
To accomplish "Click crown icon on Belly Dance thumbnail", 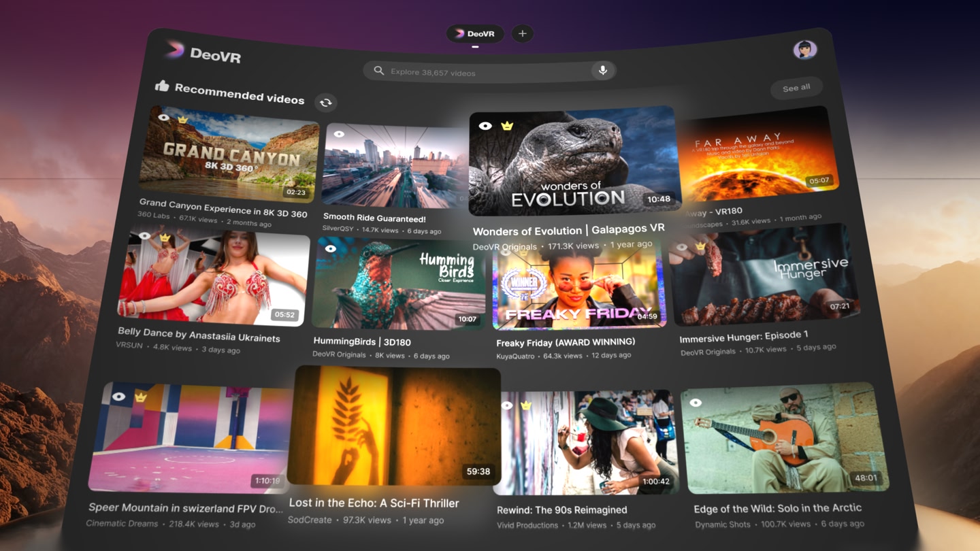I will tap(164, 238).
